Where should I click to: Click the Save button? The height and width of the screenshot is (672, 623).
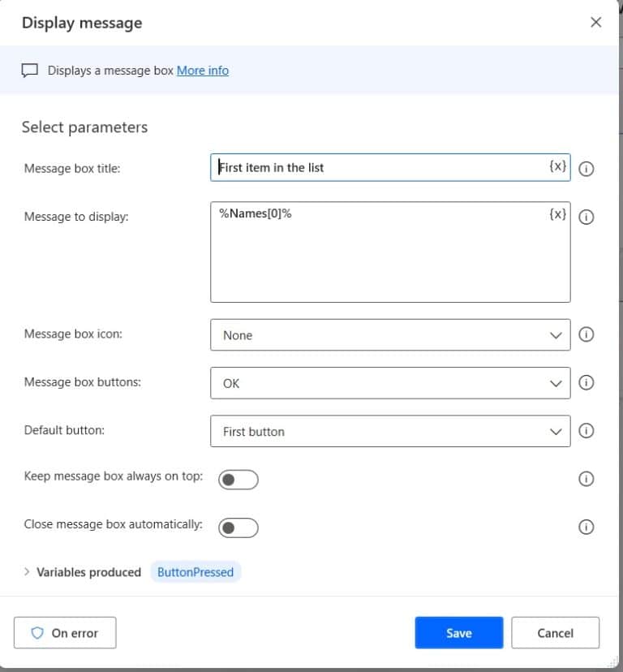459,632
